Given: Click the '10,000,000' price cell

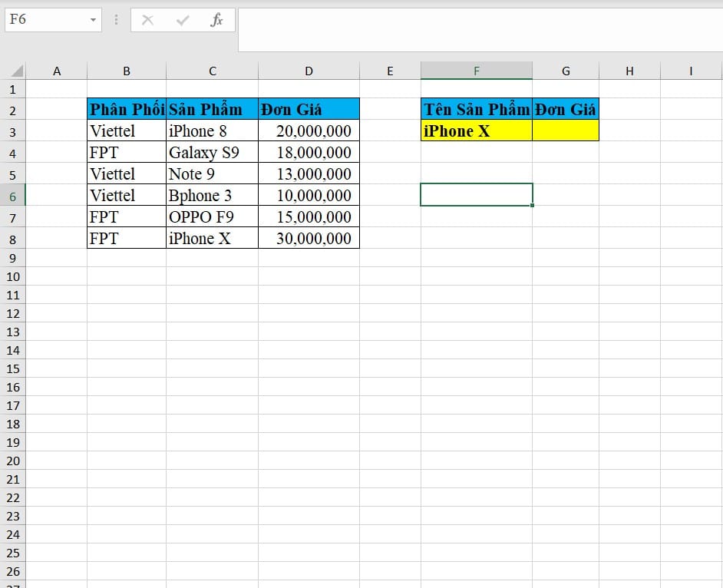Looking at the screenshot, I should (309, 195).
